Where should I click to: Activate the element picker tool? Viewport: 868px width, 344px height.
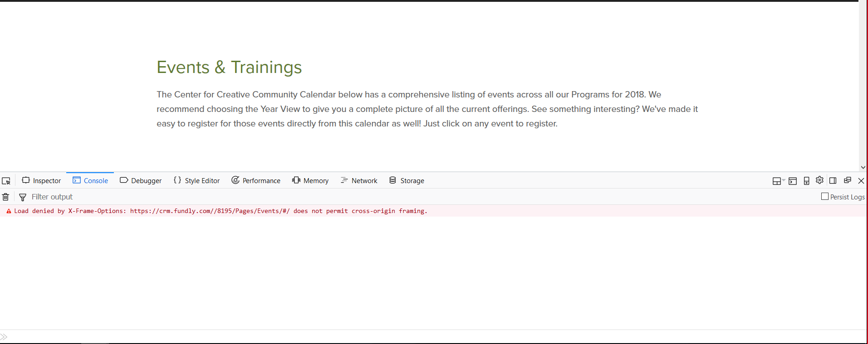[6, 181]
